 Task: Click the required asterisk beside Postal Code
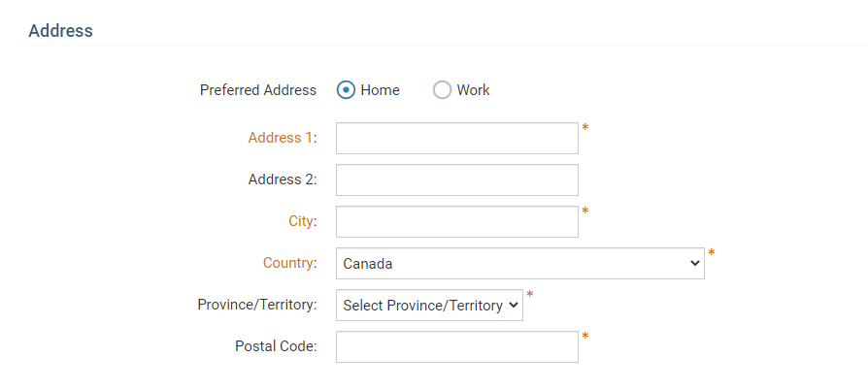[x=585, y=338]
